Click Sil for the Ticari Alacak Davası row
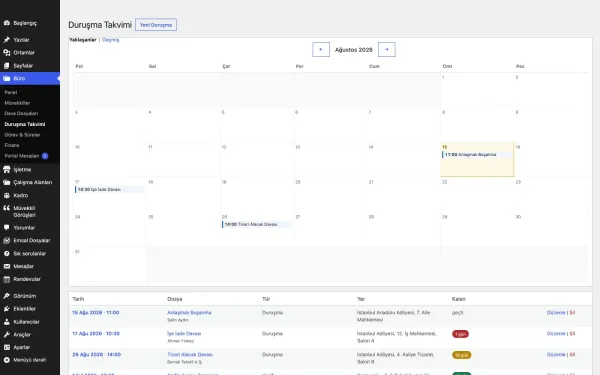This screenshot has width=600, height=375. click(572, 355)
